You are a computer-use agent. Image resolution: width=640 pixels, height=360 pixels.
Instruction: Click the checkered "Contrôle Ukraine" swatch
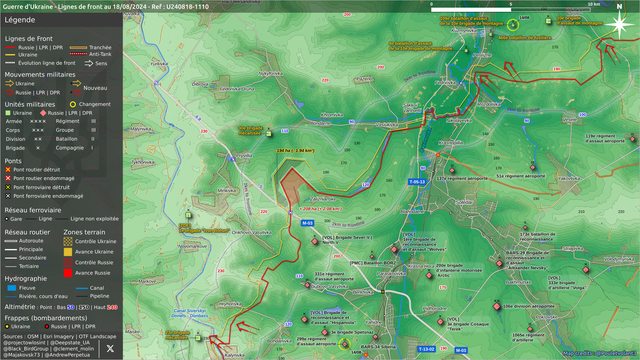coord(68,241)
